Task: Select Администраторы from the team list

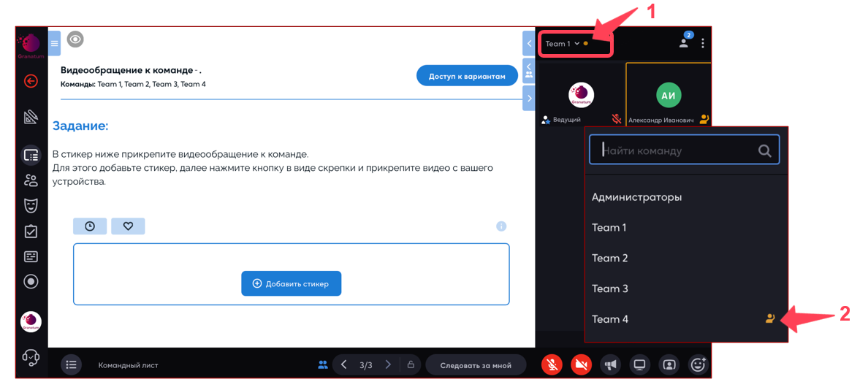Action: pos(636,197)
